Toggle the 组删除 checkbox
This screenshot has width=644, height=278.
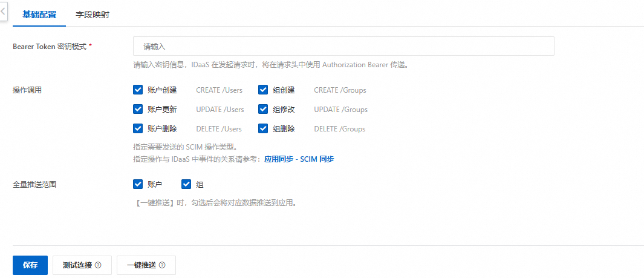coord(263,129)
